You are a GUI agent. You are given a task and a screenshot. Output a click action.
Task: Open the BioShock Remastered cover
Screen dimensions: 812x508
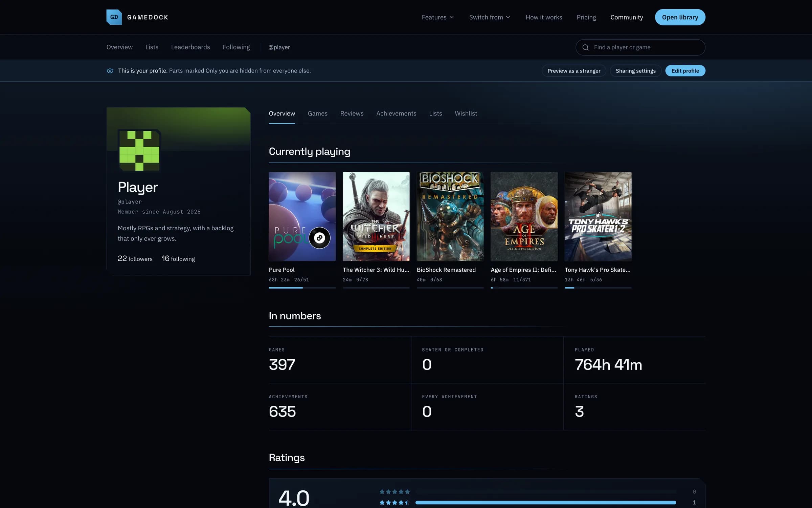tap(450, 216)
